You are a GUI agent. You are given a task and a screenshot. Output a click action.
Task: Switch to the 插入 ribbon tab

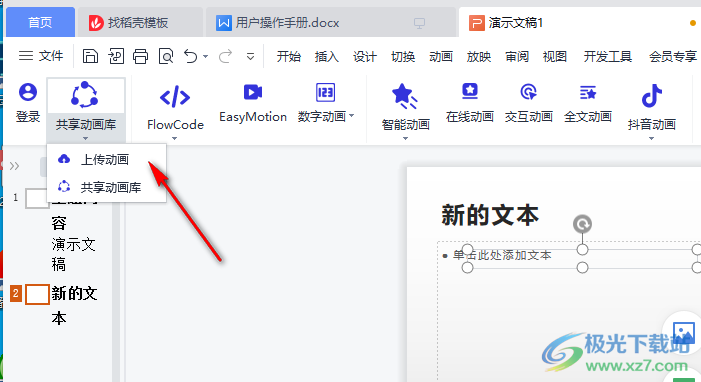[x=326, y=56]
